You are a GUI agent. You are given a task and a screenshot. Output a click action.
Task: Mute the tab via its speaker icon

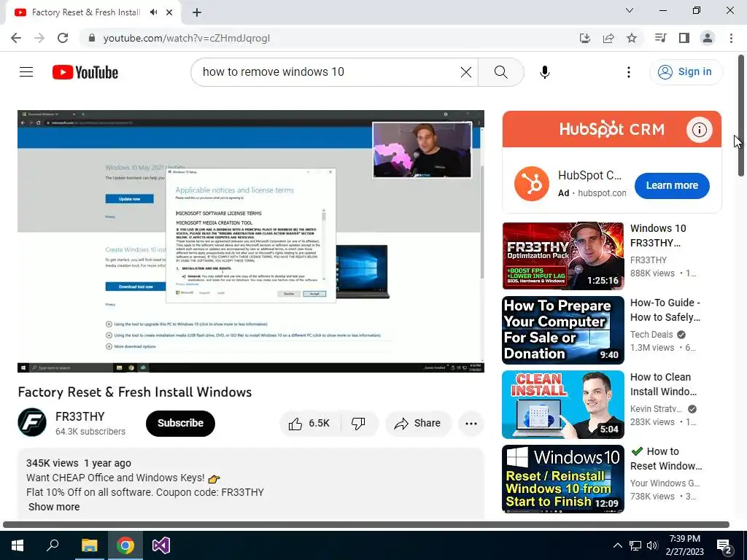(x=153, y=12)
